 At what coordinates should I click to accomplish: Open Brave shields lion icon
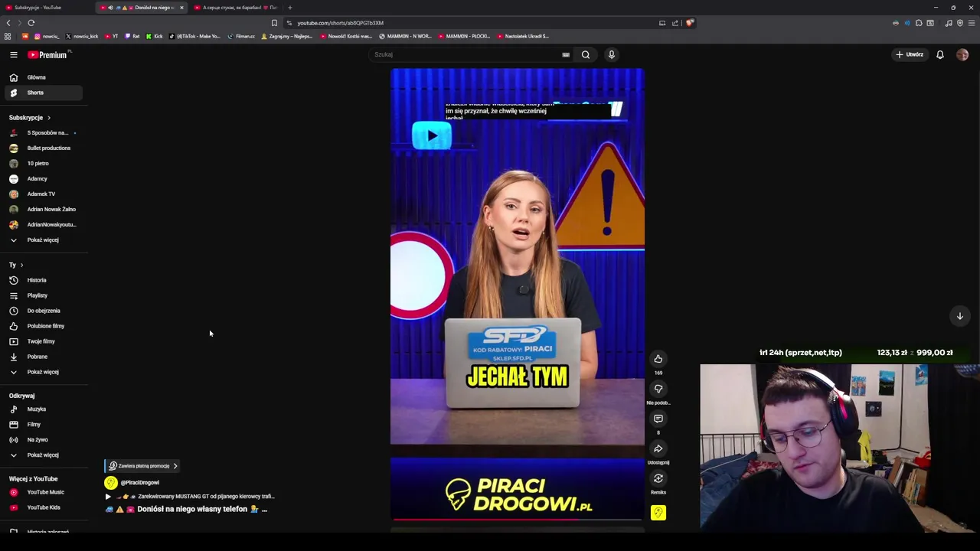pos(689,23)
